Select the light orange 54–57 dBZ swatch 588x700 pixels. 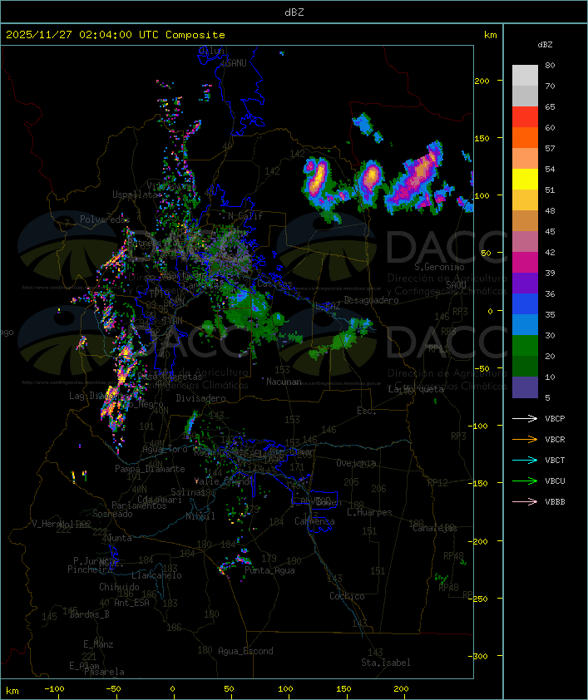(x=525, y=159)
